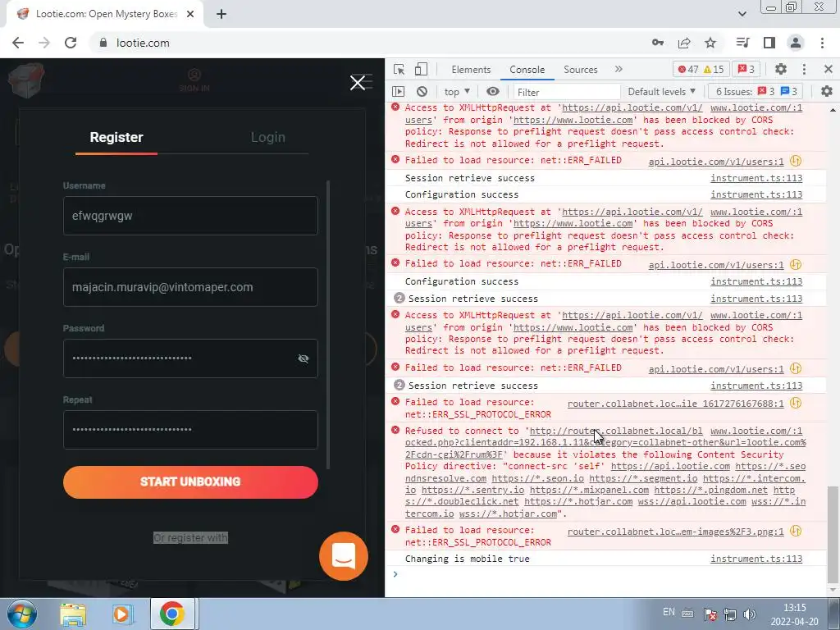Click the browser forward arrow
The height and width of the screenshot is (630, 840).
[44, 43]
